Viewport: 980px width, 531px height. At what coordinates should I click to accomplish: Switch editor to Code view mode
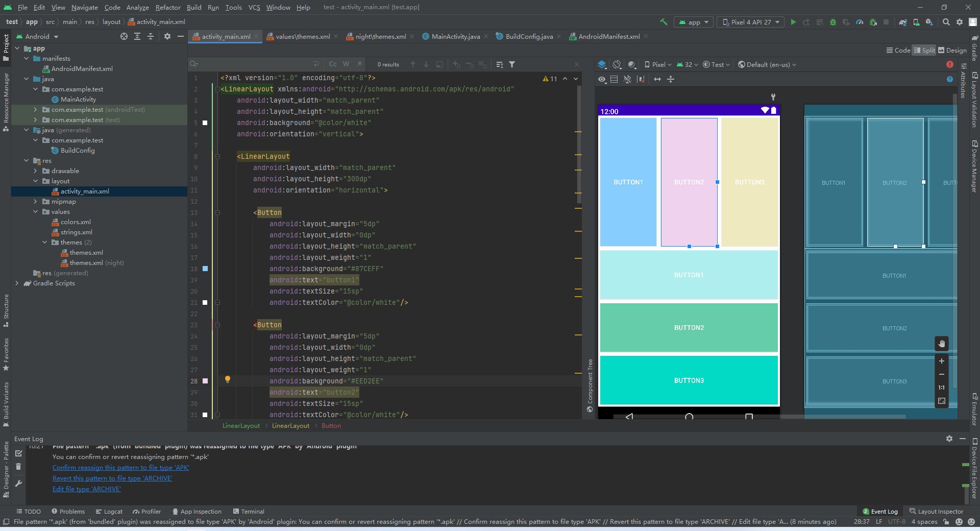(x=898, y=50)
